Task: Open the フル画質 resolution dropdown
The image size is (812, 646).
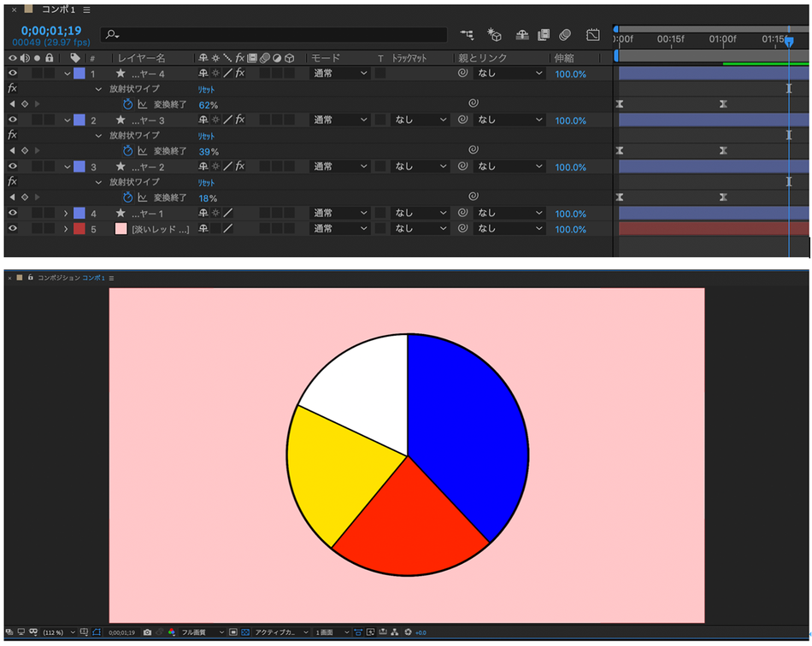Action: [x=202, y=632]
